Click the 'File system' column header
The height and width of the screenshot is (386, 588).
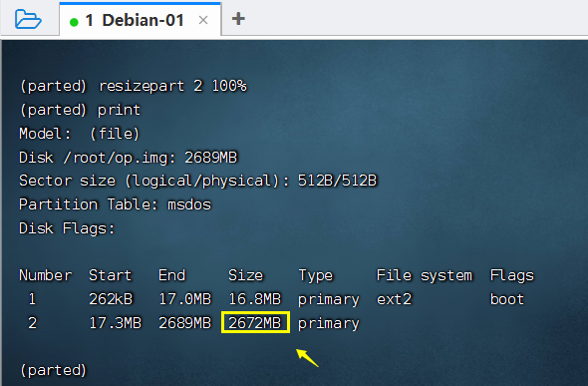425,275
